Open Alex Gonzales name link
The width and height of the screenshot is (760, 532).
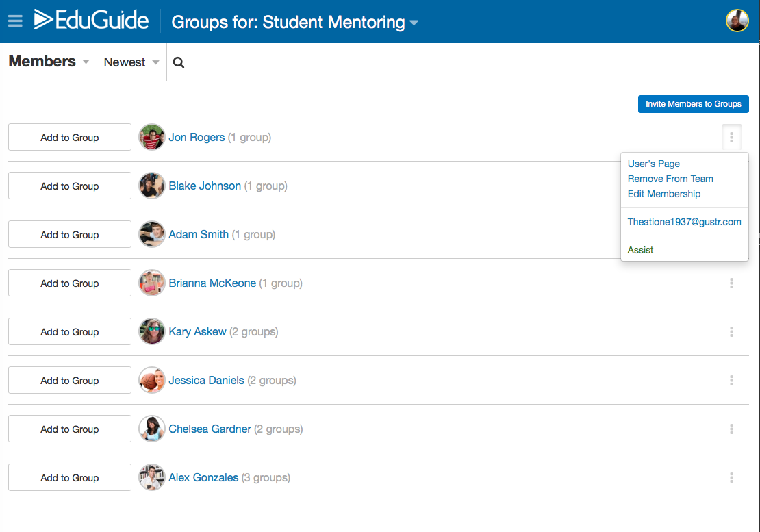(203, 477)
